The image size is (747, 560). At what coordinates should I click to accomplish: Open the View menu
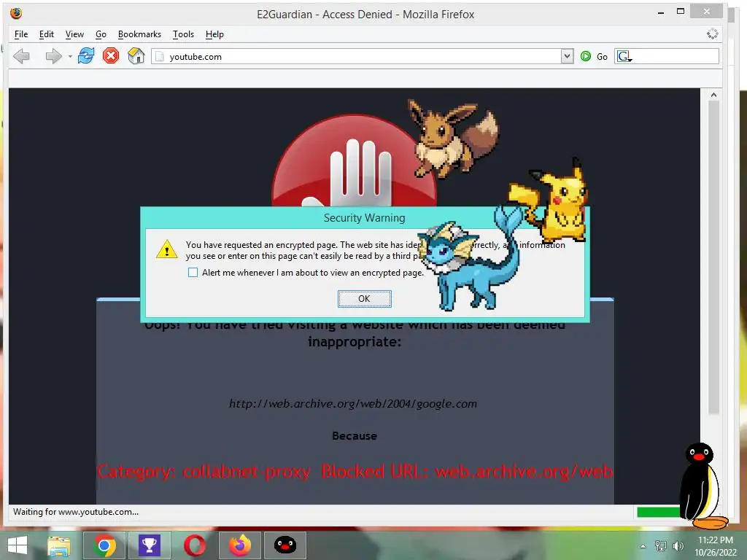(x=74, y=34)
